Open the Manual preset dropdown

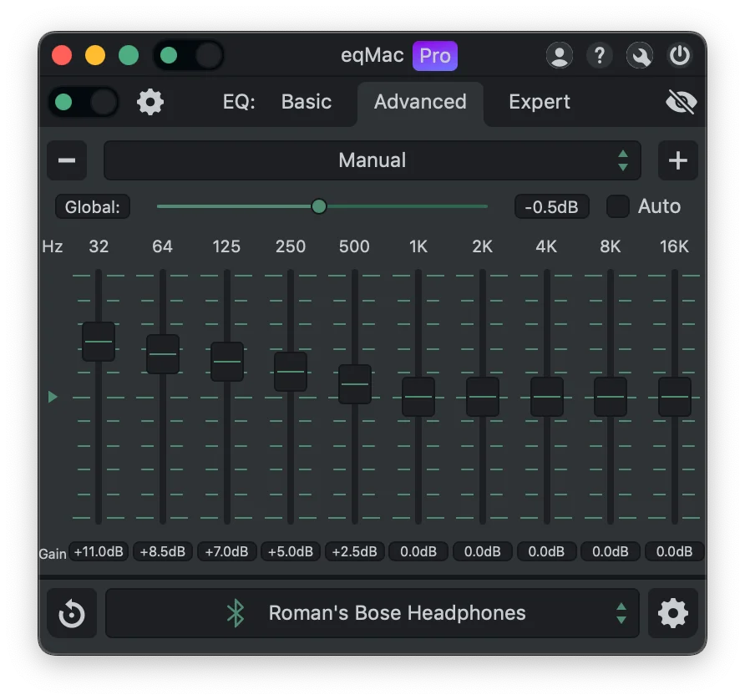pos(372,160)
